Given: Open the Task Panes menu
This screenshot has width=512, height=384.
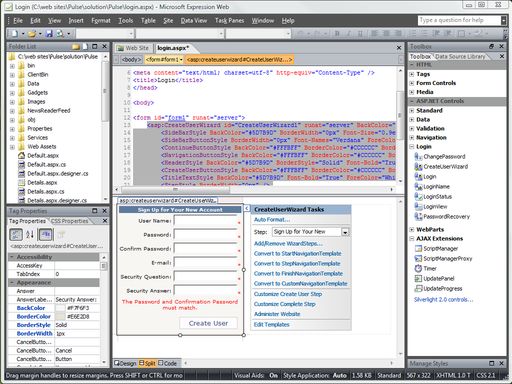Looking at the screenshot, I should click(229, 21).
